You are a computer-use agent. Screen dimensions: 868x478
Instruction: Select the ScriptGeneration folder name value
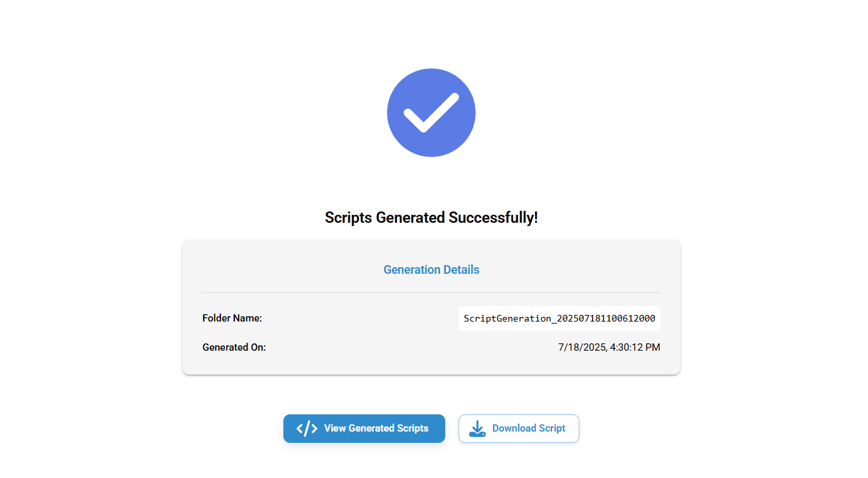559,319
